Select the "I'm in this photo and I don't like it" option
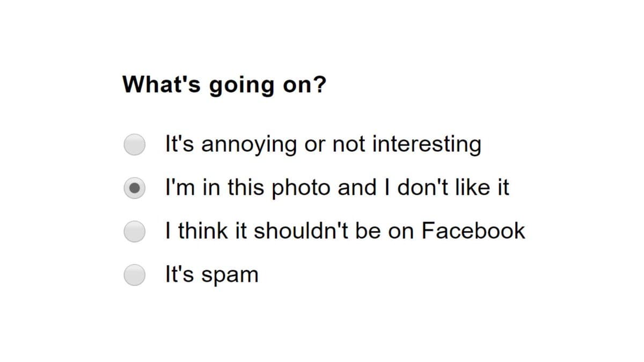This screenshot has height=362, width=644. pos(134,187)
